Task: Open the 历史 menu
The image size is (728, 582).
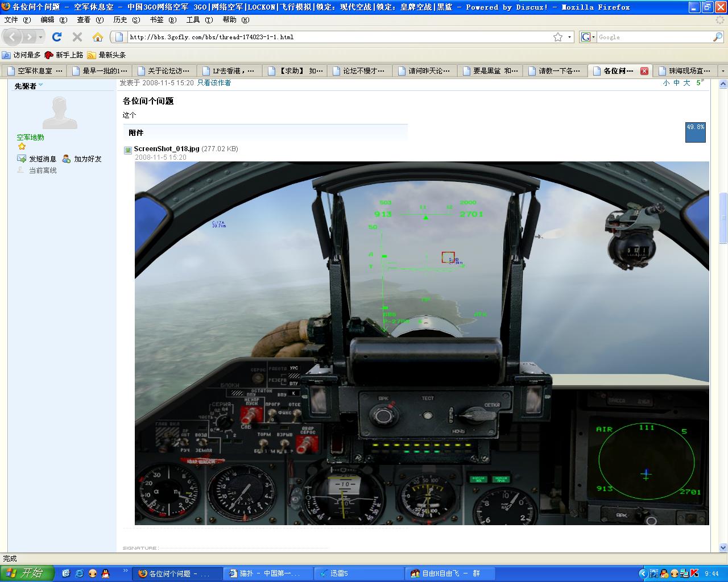Action: pyautogui.click(x=127, y=19)
